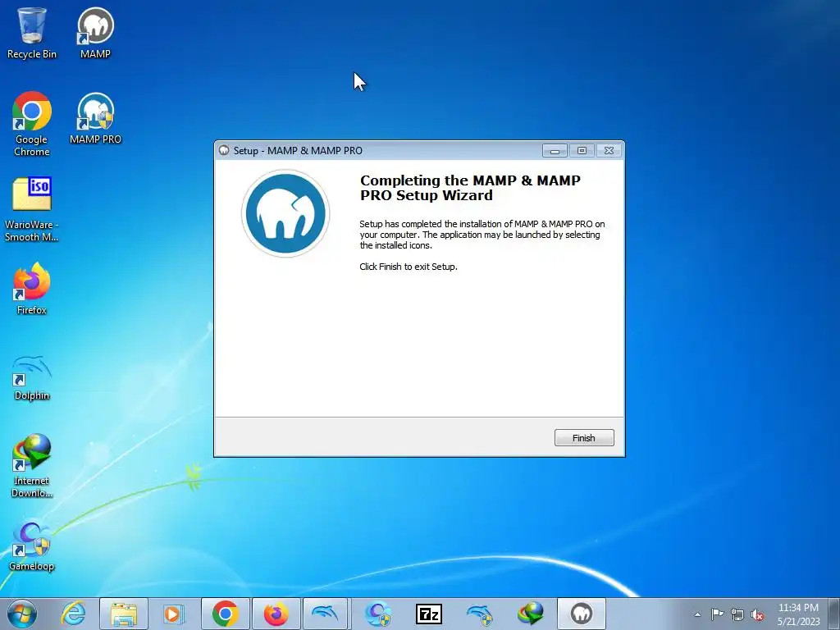Screen dimensions: 840x630
Task: Click the 'Setup - MAMP & MAMP PRO' title text
Action: point(298,151)
